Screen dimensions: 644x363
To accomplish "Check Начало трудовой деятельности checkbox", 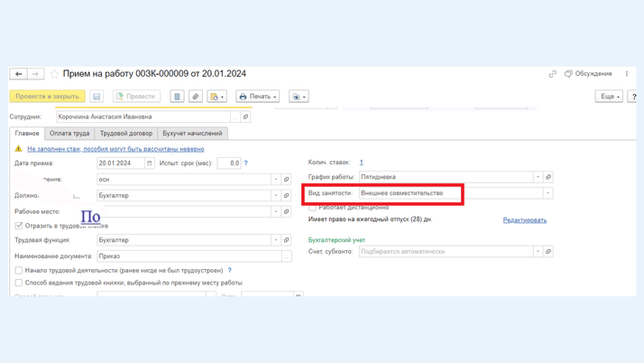I will [x=19, y=270].
